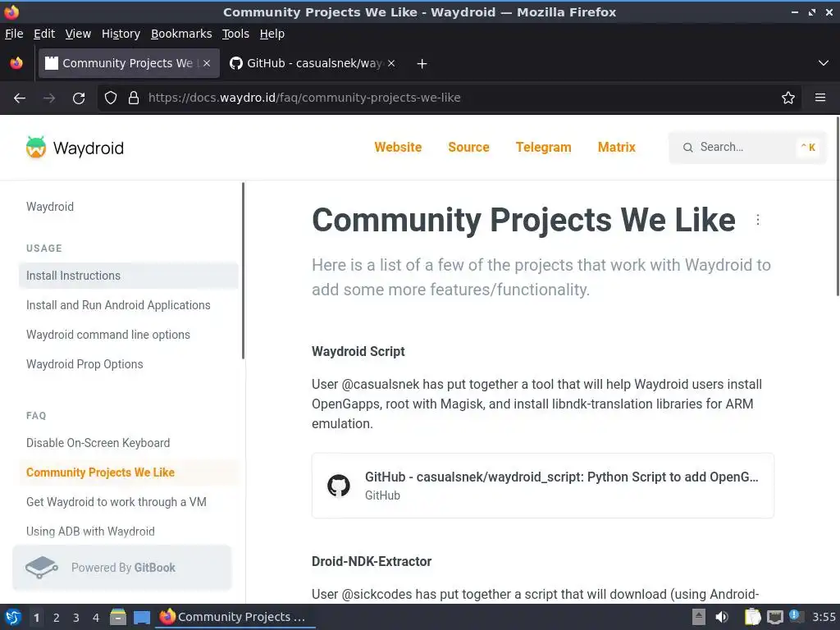
Task: Click the GitHub octocat icon in link card
Action: point(339,486)
